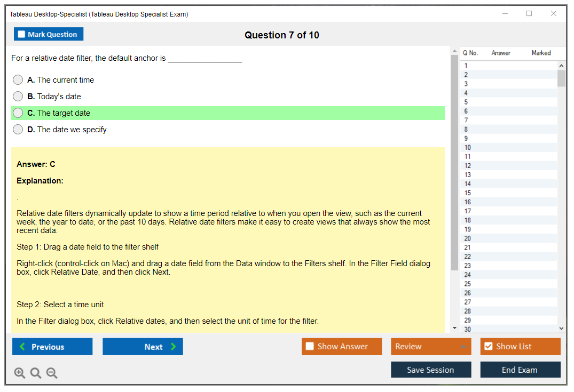Select option D, The date we specify
The width and height of the screenshot is (574, 392).
pos(18,130)
